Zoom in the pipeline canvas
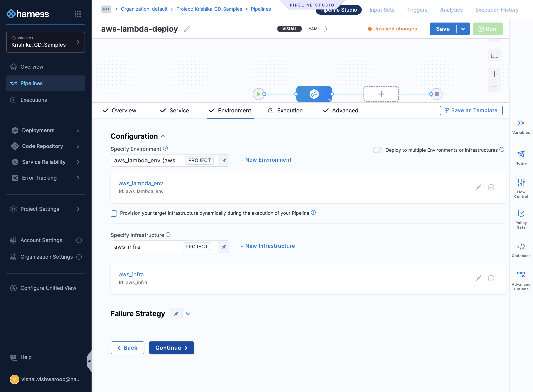The width and height of the screenshot is (533, 392). coord(494,74)
